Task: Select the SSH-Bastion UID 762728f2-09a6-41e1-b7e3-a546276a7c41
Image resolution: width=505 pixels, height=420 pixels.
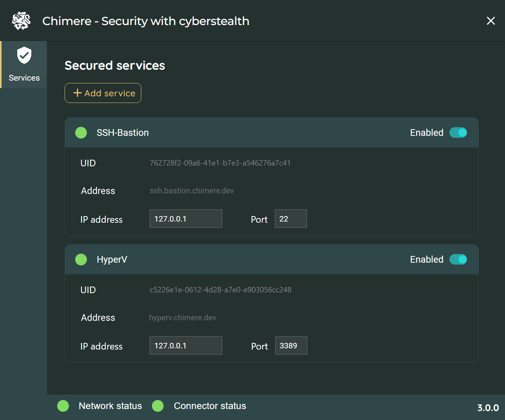Action: [x=220, y=163]
